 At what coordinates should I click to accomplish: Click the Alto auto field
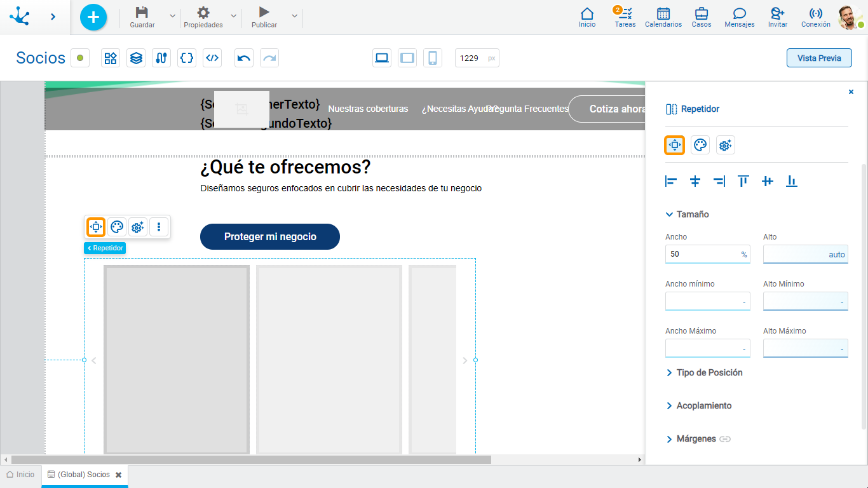pos(805,254)
